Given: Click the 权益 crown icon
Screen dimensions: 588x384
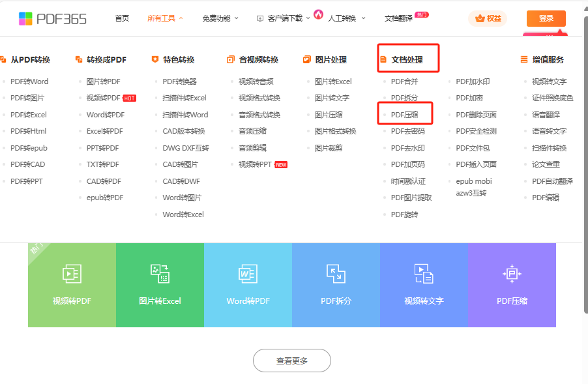Looking at the screenshot, I should (x=480, y=18).
